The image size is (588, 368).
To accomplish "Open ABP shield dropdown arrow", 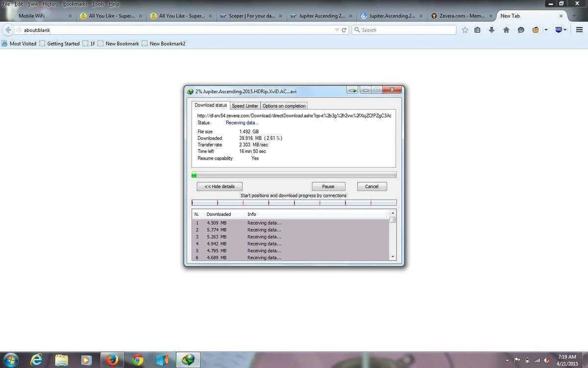I will (565, 30).
